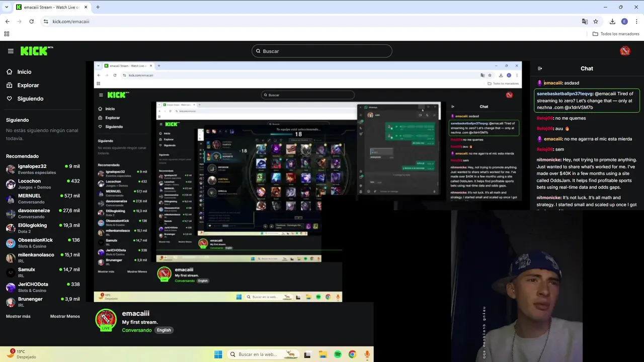The height and width of the screenshot is (362, 644).
Task: Expand the Chrome tab search dropdown
Action: [7, 7]
